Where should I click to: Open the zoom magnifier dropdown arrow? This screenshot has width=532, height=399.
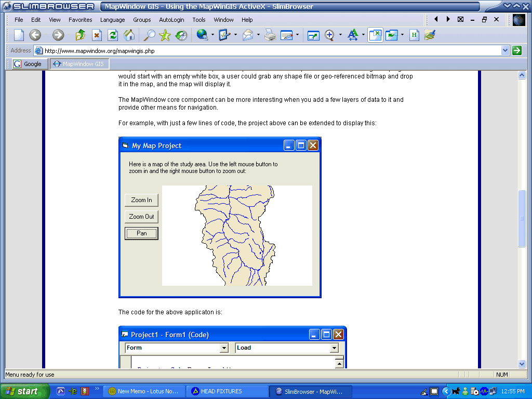pos(340,35)
